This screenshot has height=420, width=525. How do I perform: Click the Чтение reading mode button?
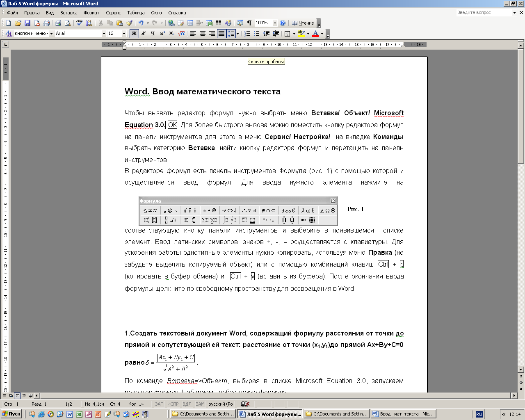pos(303,23)
